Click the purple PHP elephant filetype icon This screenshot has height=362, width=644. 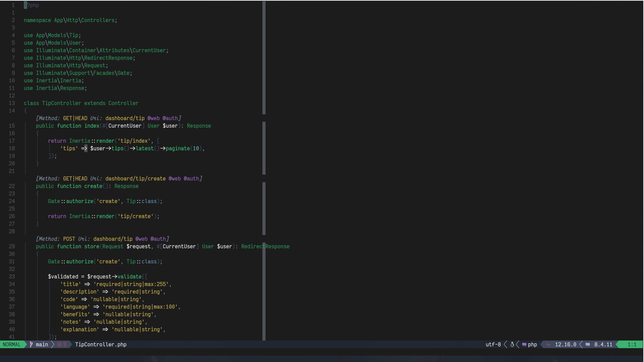(x=524, y=344)
